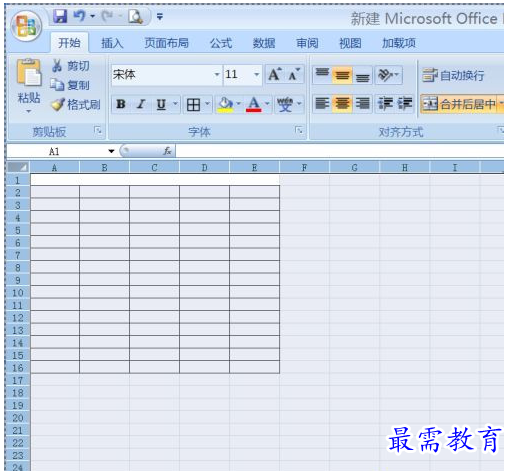Viewport: 510px width, 471px height.
Task: Click the fx insert function icon
Action: tap(167, 151)
